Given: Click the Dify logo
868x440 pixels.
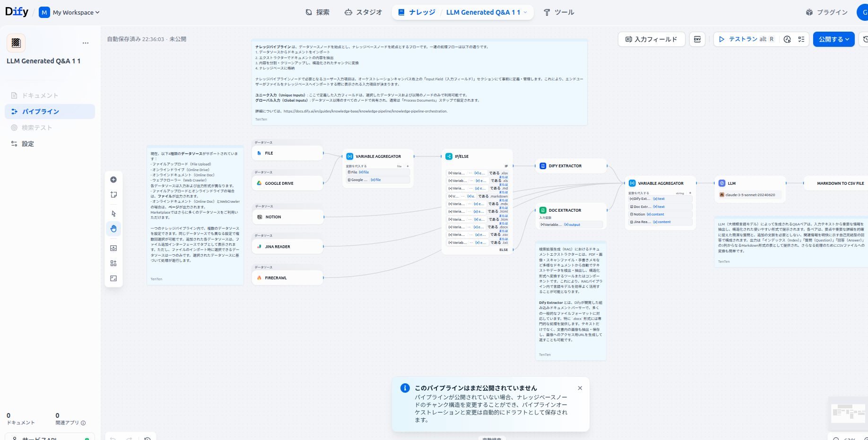Looking at the screenshot, I should coord(17,12).
